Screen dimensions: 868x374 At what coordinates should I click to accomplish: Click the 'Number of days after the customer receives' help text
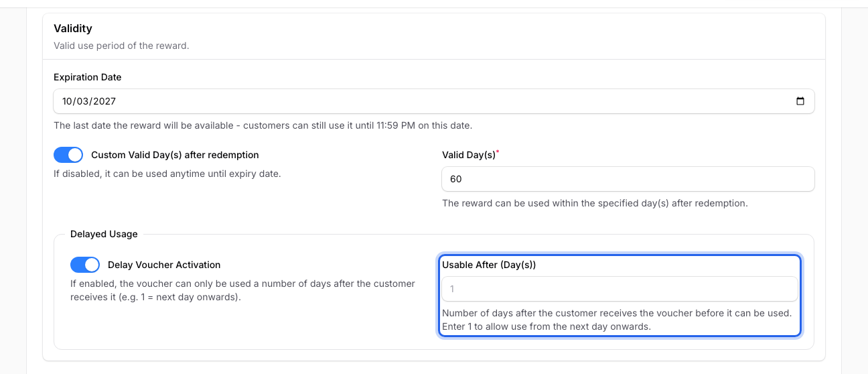[617, 320]
